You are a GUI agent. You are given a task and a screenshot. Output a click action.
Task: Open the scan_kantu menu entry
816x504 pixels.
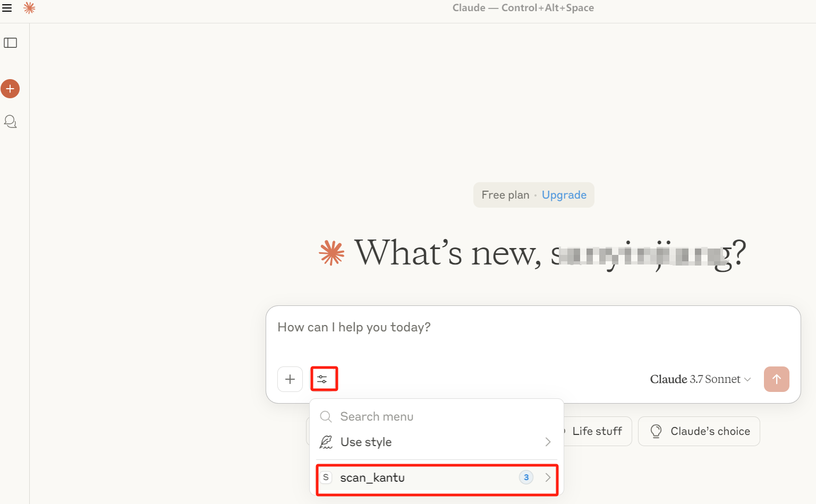pyautogui.click(x=437, y=477)
